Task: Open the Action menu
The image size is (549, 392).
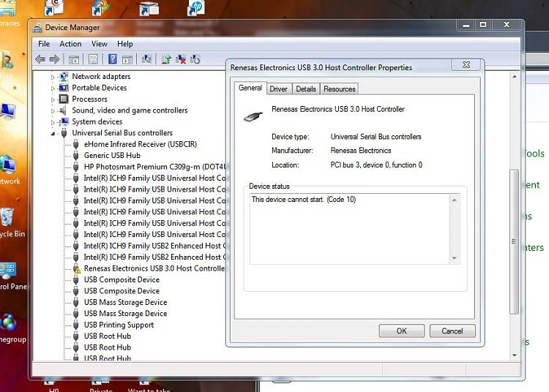Action: click(70, 44)
